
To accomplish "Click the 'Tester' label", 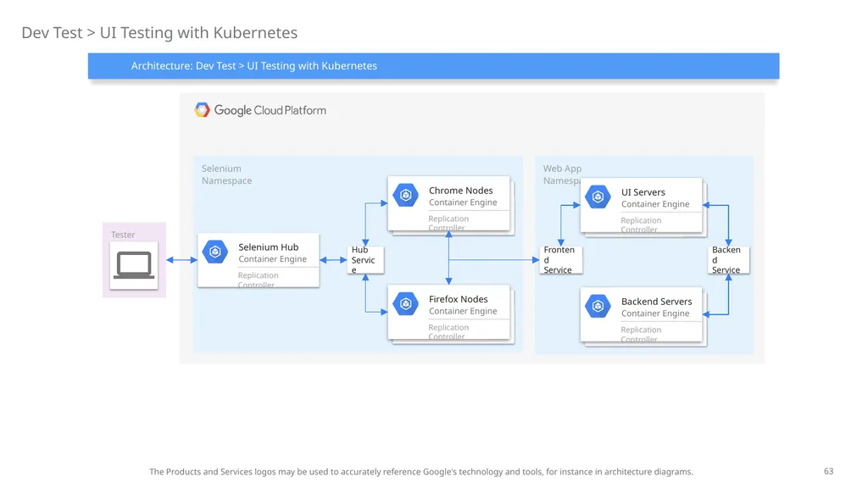I will click(x=122, y=235).
